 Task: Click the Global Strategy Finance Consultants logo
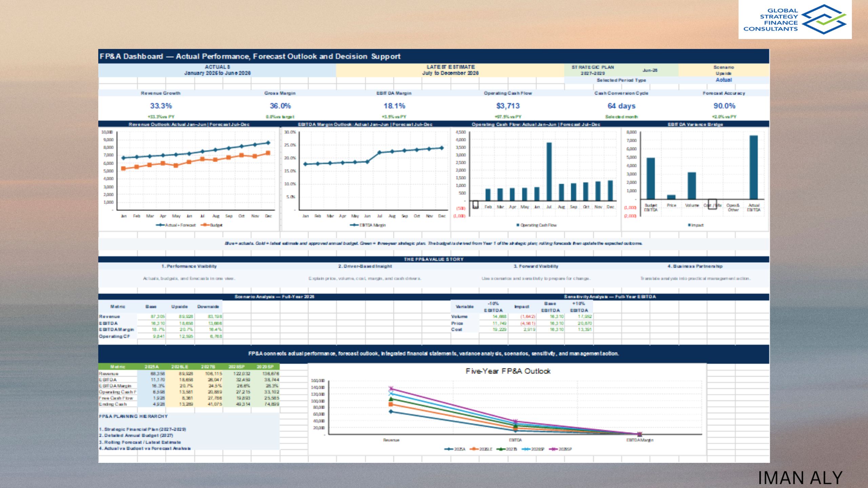click(795, 19)
